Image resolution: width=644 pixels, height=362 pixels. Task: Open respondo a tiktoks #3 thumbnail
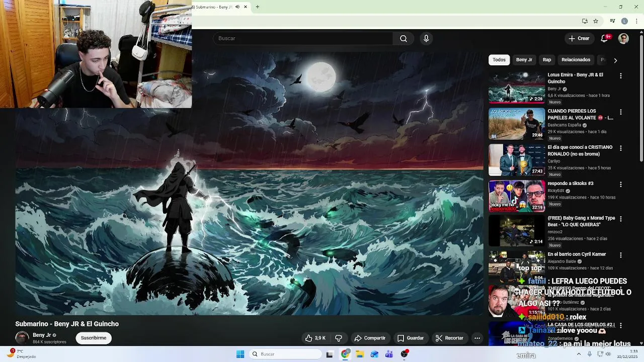(x=517, y=196)
